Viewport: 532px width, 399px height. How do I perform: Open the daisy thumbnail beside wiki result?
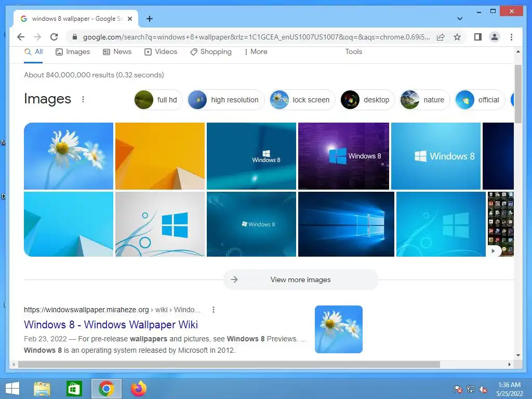tap(339, 329)
